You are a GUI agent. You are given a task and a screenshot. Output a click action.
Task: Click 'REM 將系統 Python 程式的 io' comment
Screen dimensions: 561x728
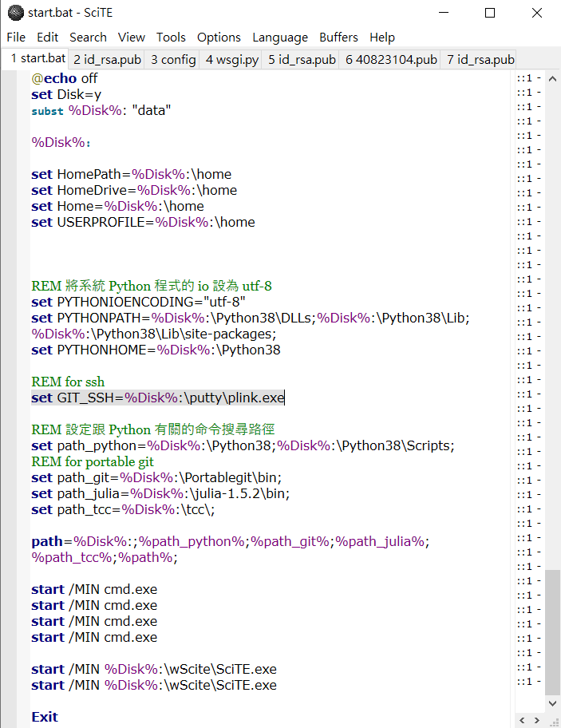[152, 286]
